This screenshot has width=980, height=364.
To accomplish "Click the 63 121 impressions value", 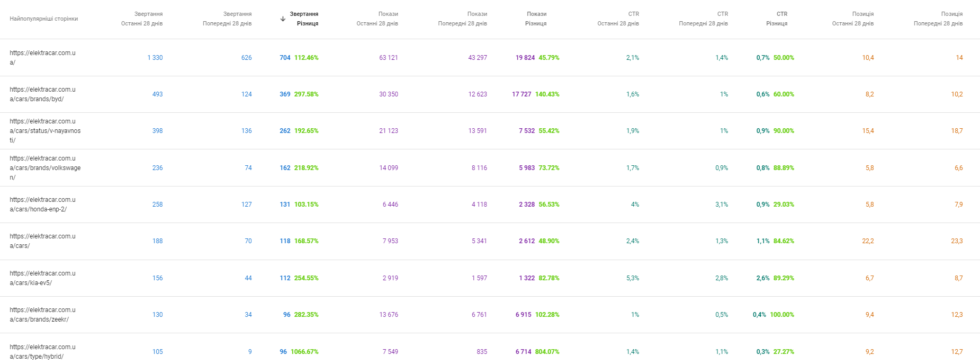I will pos(388,58).
